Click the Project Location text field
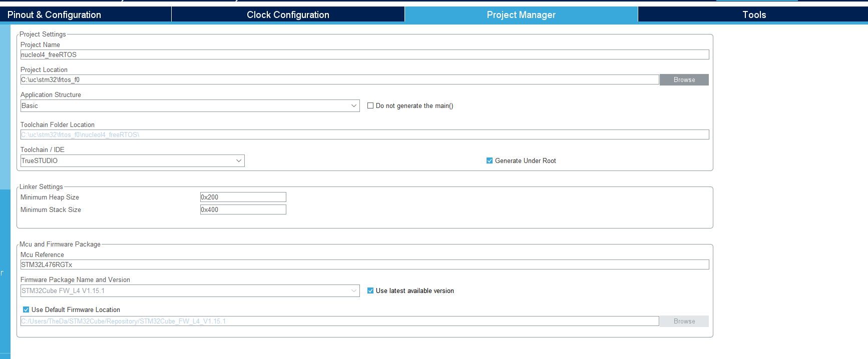Image resolution: width=868 pixels, height=359 pixels. (x=339, y=79)
